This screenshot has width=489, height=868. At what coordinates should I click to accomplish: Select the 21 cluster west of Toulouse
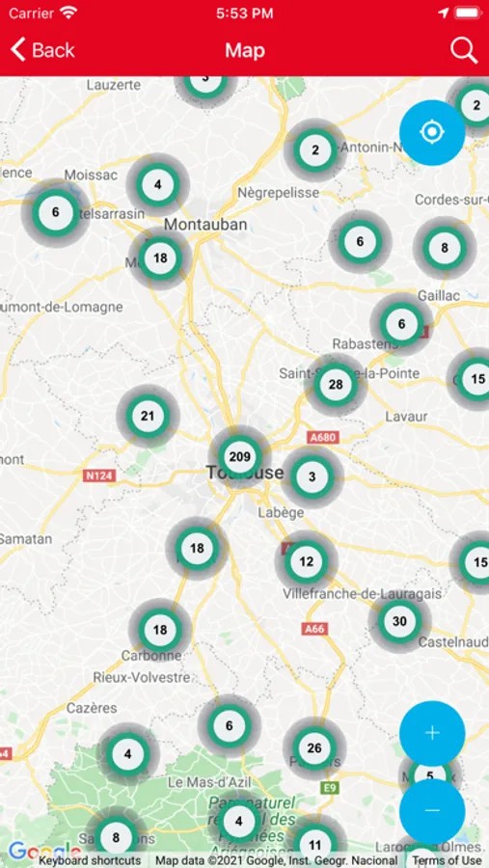coord(148,416)
